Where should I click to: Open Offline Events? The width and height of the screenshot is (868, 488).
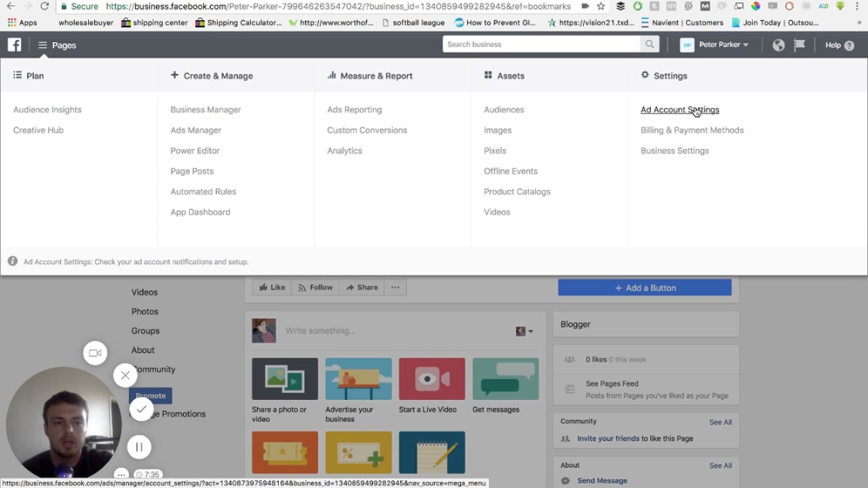coord(511,171)
